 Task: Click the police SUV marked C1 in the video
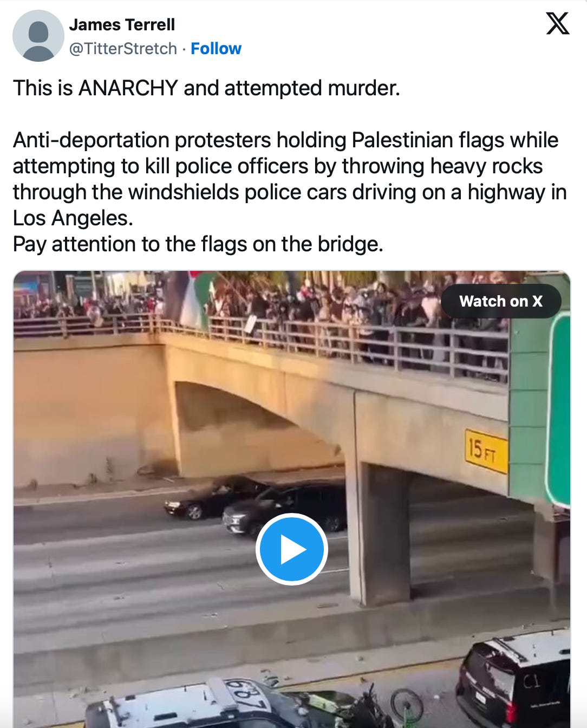click(513, 679)
